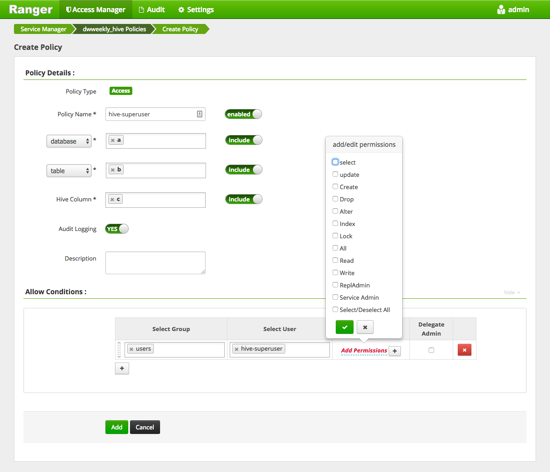
Task: Open the Settings menu
Action: pyautogui.click(x=196, y=9)
